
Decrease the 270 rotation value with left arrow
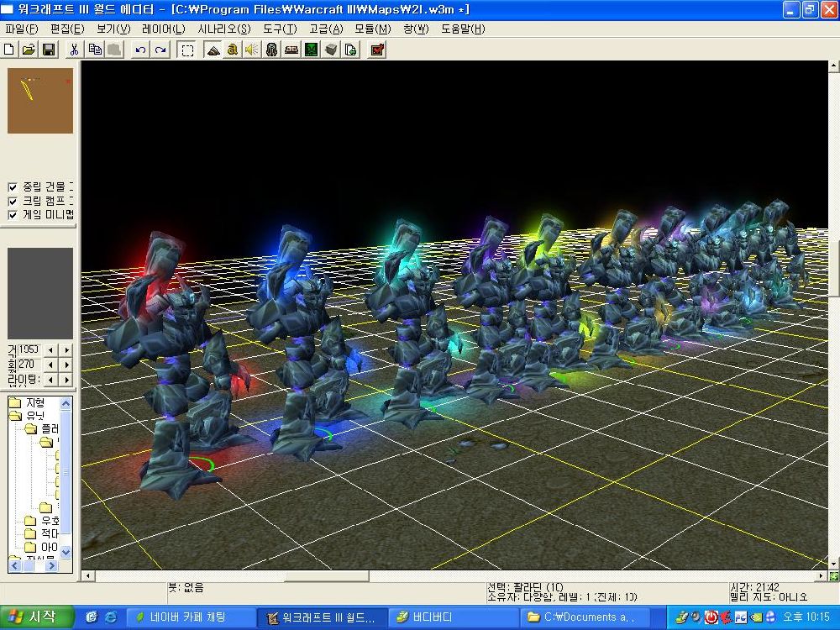point(51,365)
